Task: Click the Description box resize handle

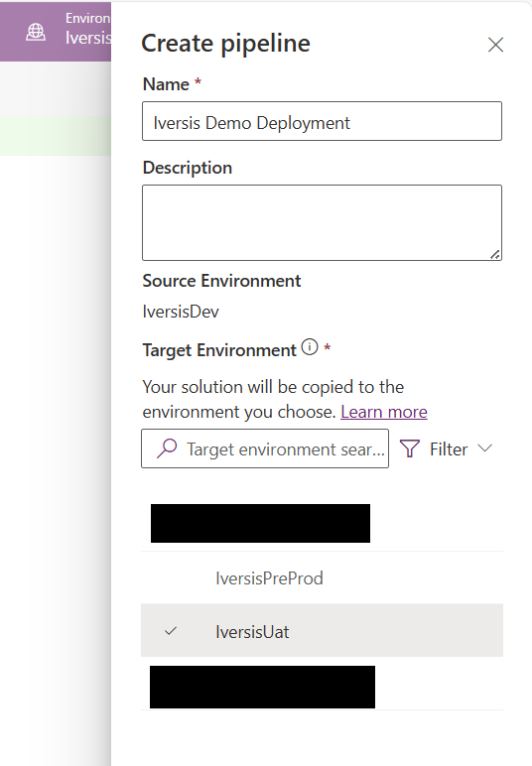Action: (495, 254)
